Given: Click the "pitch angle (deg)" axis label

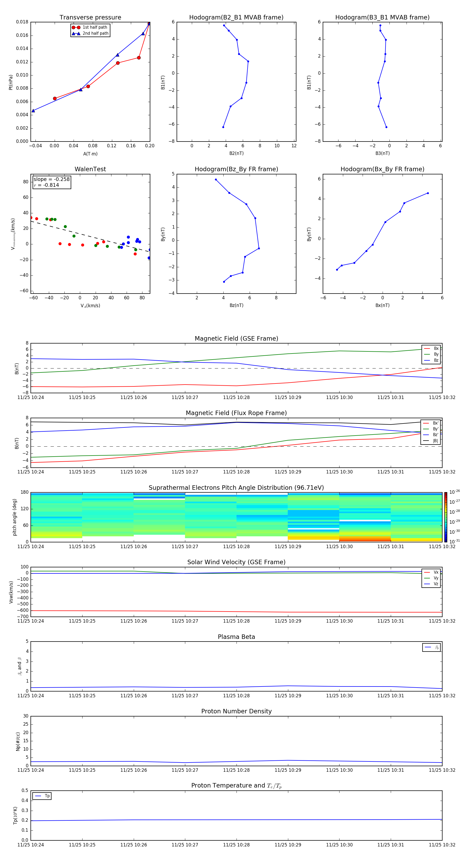Looking at the screenshot, I should (x=14, y=517).
